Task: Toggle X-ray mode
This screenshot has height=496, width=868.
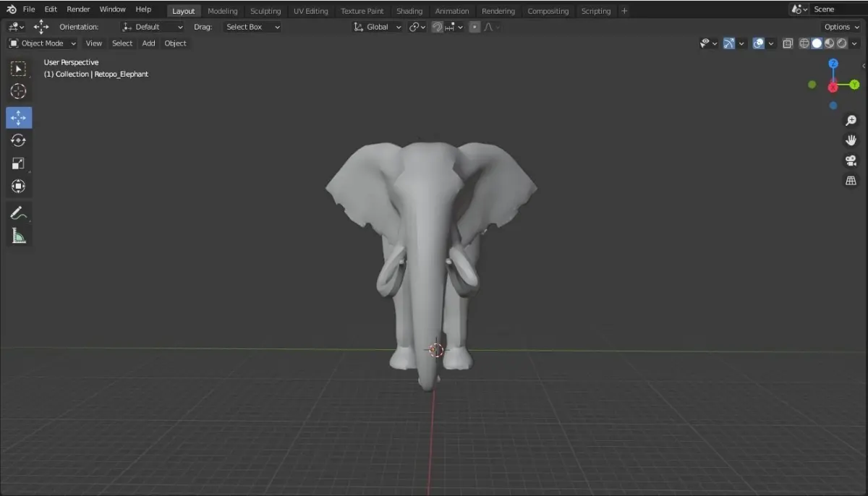Action: pos(788,43)
